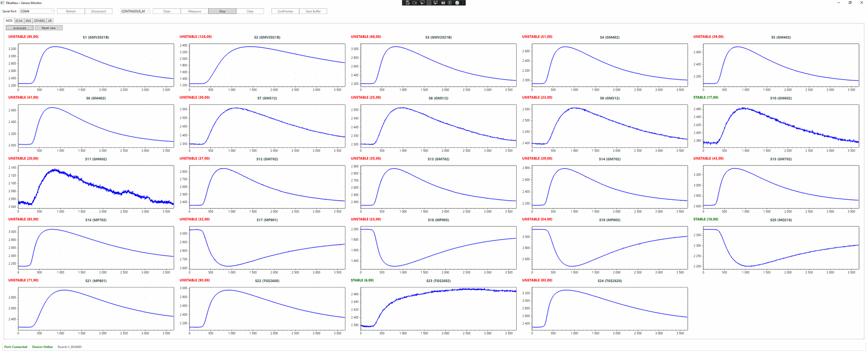Select the MOS tab
This screenshot has width=868, height=353.
coord(9,21)
